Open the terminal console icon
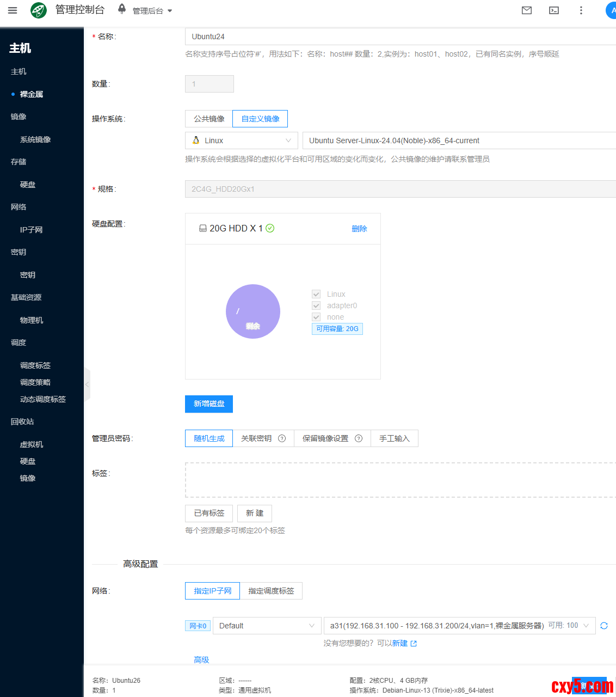The image size is (616, 697). 553,10
